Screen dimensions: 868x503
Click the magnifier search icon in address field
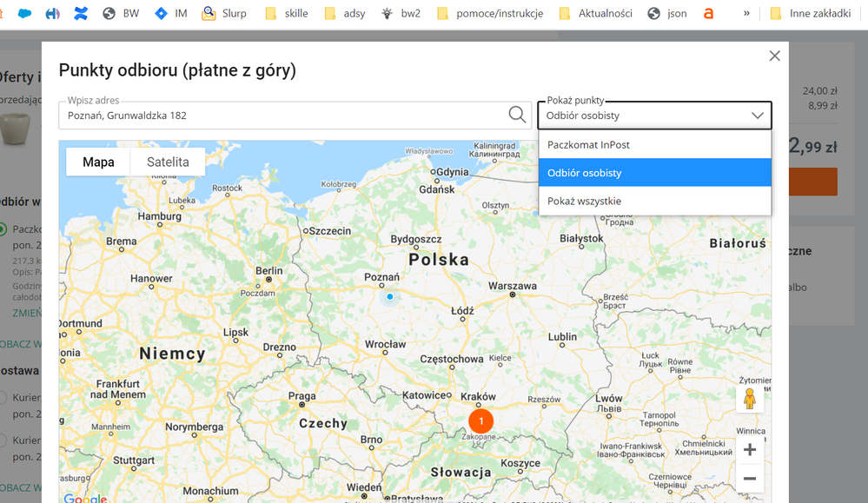click(517, 115)
